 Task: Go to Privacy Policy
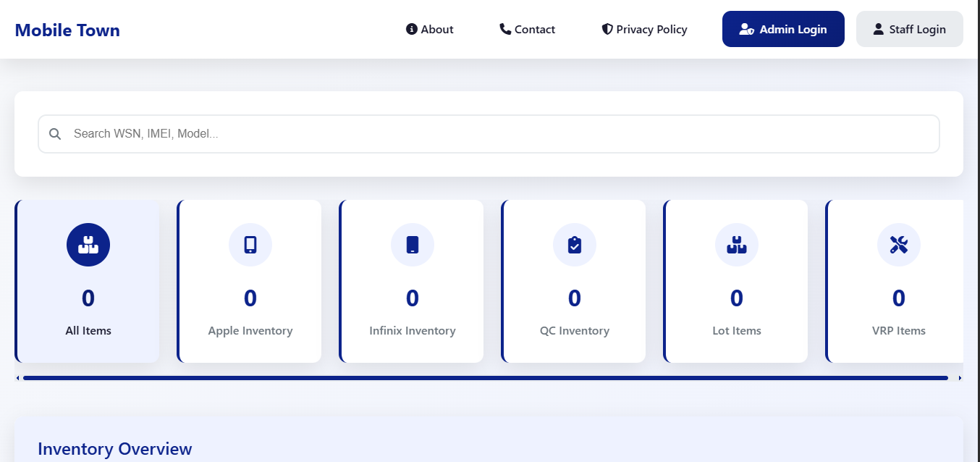(x=651, y=29)
